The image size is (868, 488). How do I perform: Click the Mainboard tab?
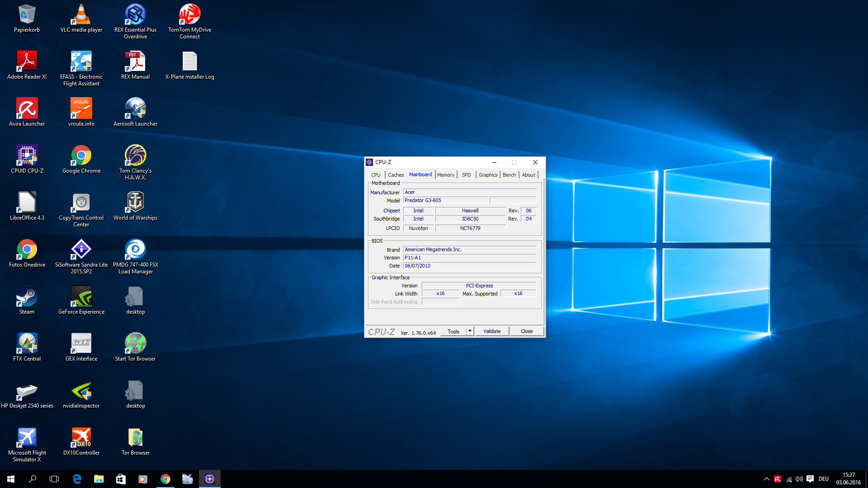(420, 174)
